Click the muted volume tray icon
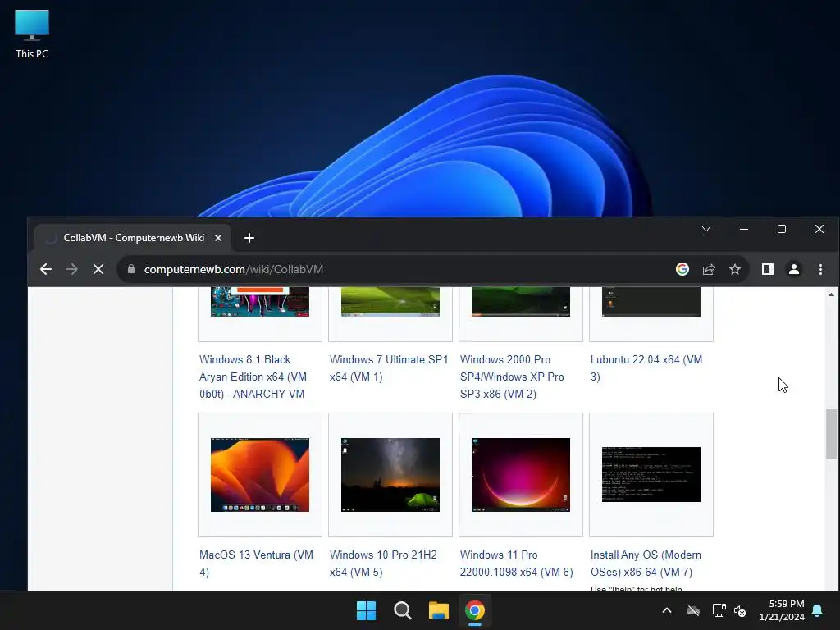Image resolution: width=840 pixels, height=630 pixels. point(740,610)
